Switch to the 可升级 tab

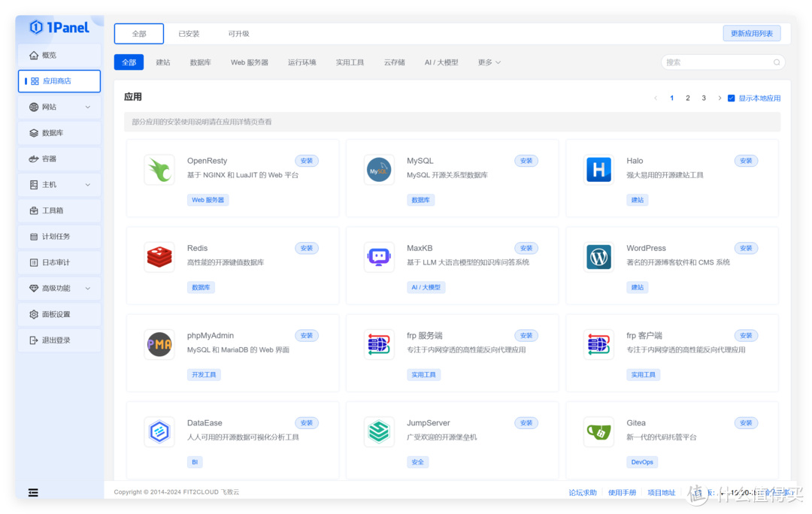tap(239, 34)
